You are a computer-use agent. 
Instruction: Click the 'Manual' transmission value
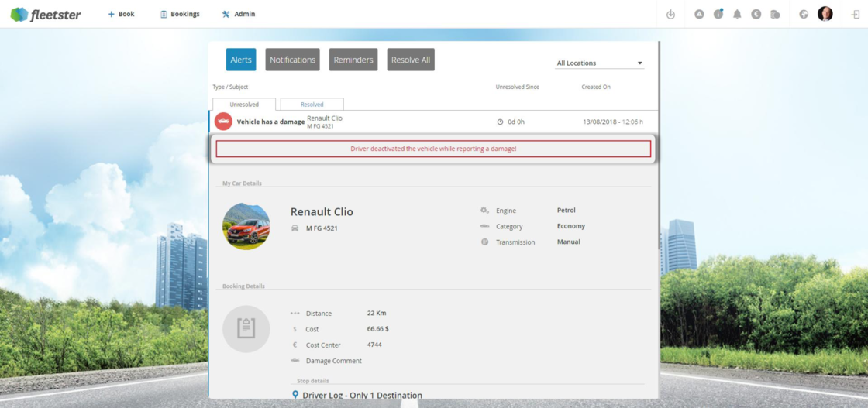(569, 242)
